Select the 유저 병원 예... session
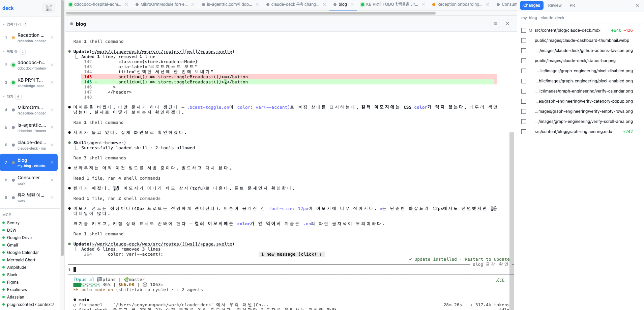 click(29, 198)
